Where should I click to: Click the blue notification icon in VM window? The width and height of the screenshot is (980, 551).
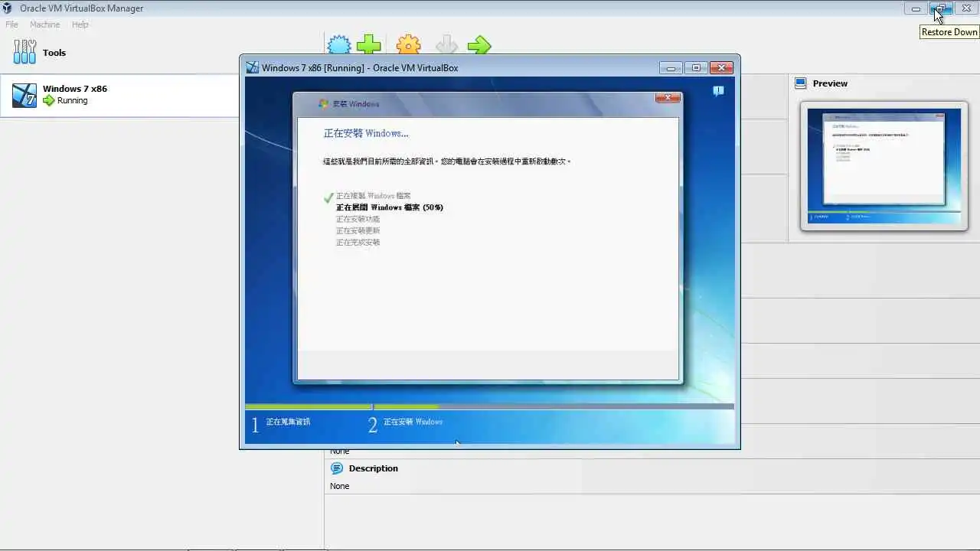pos(717,90)
